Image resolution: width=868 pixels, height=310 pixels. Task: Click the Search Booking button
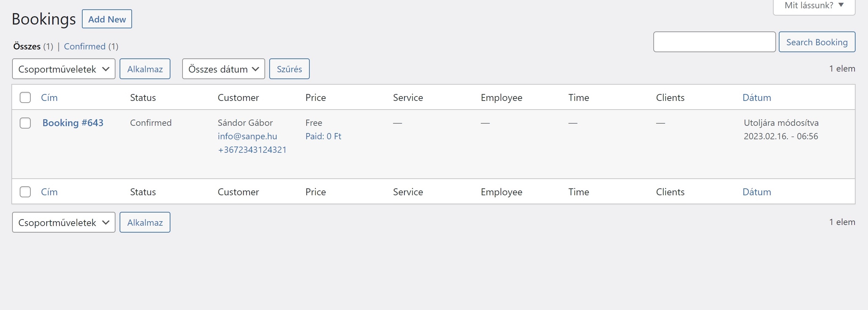pyautogui.click(x=816, y=42)
